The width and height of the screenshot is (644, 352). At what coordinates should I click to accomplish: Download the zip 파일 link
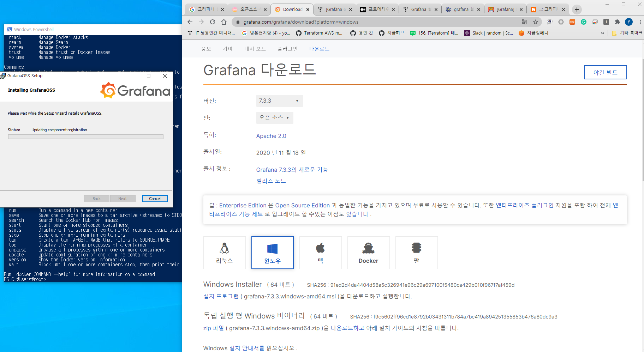(214, 328)
